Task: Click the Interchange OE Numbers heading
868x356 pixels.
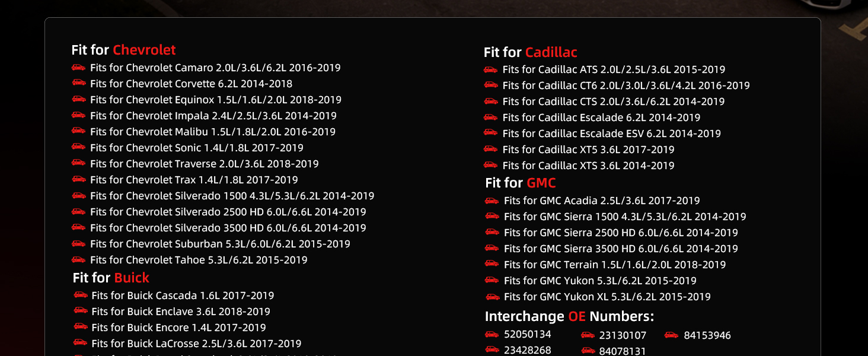Action: point(569,316)
